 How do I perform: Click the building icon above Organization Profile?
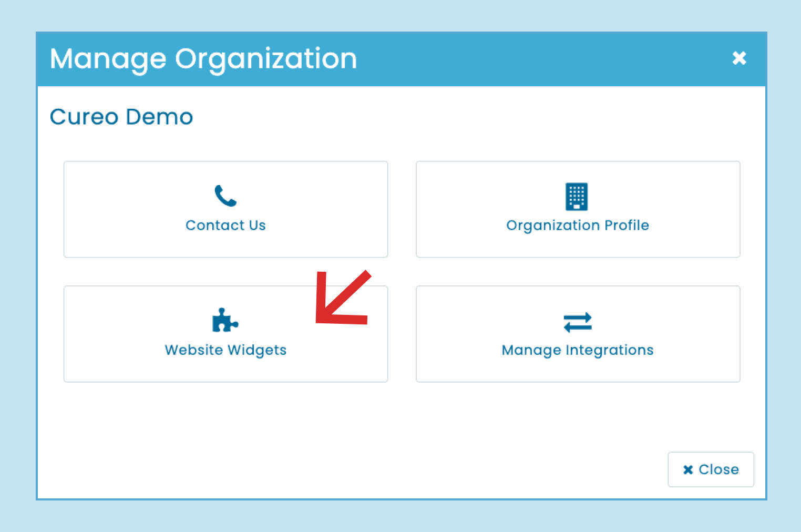[577, 197]
